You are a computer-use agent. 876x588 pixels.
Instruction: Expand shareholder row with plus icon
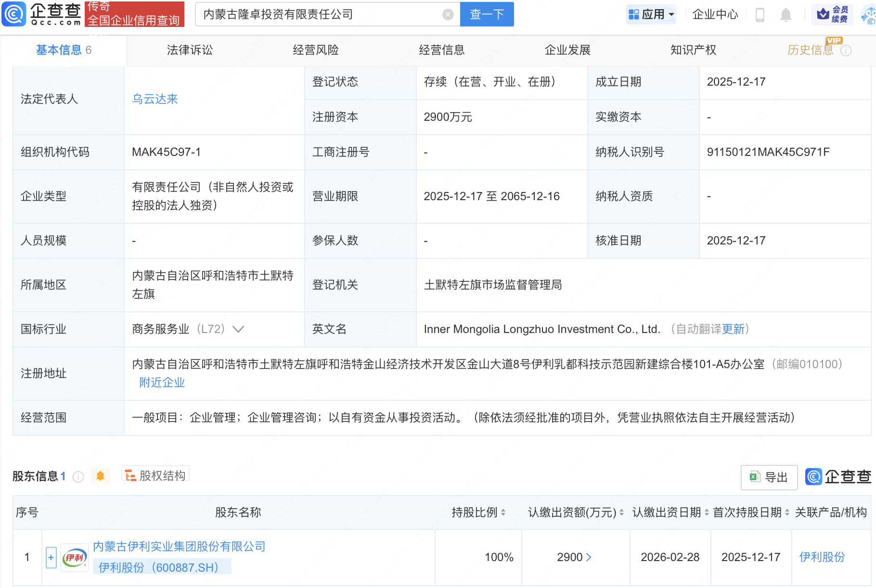point(51,557)
